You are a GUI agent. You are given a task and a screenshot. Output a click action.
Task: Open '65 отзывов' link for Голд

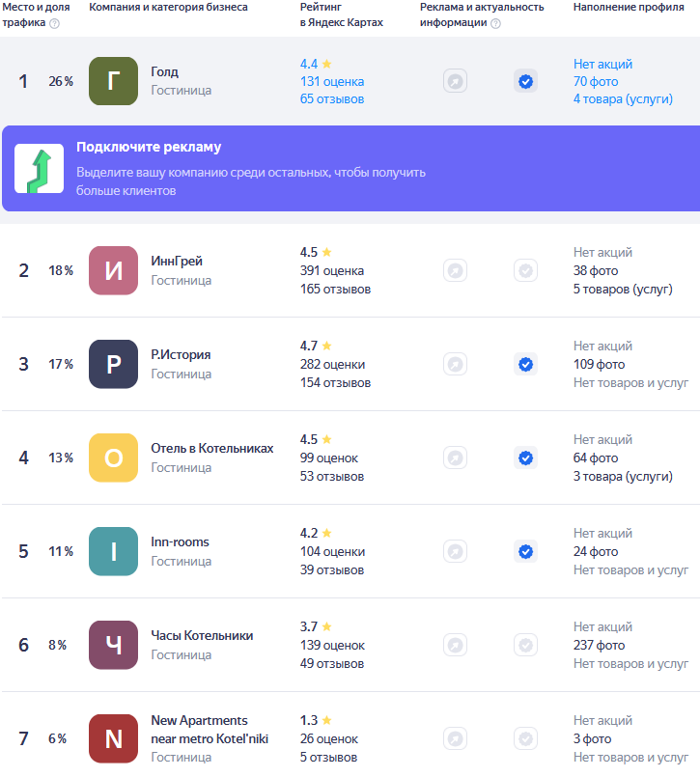(332, 99)
